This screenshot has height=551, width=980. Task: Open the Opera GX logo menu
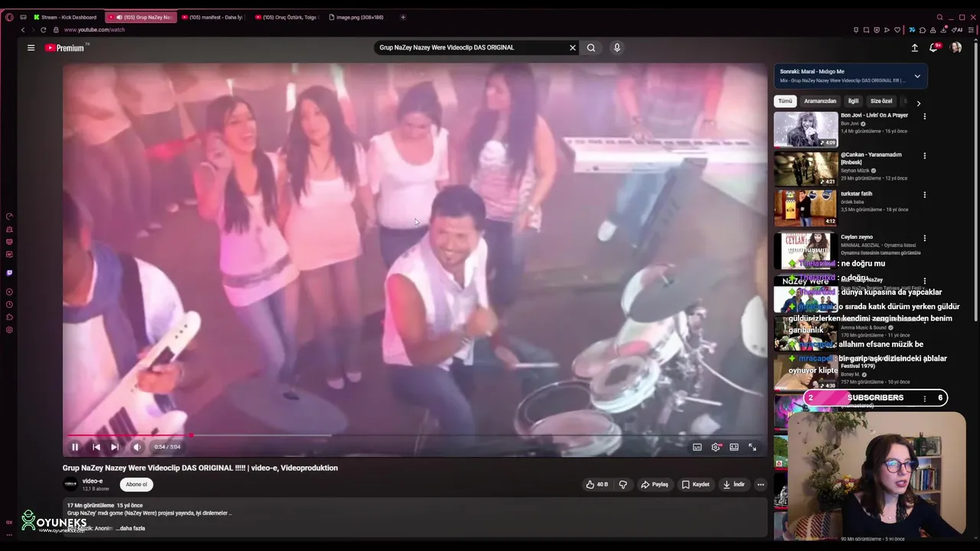[x=9, y=17]
